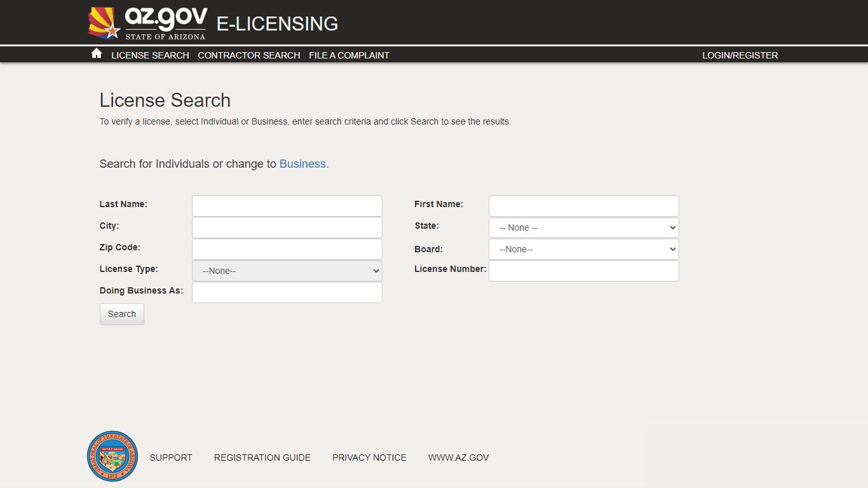
Task: Click the License Search page heading
Action: click(165, 100)
